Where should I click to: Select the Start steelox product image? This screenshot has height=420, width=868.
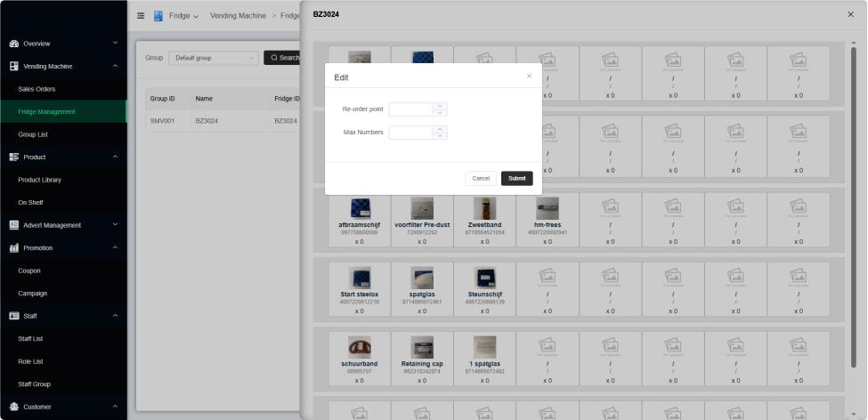[360, 278]
